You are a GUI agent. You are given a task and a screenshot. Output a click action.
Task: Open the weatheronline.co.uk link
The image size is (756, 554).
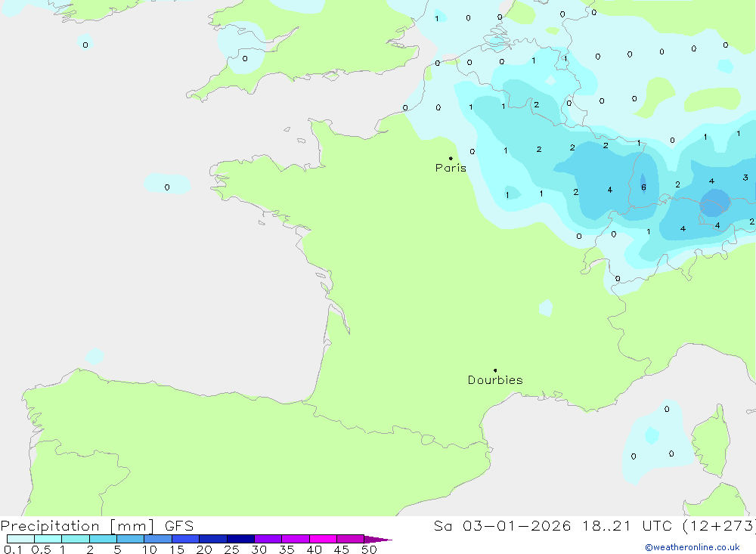[692, 547]
